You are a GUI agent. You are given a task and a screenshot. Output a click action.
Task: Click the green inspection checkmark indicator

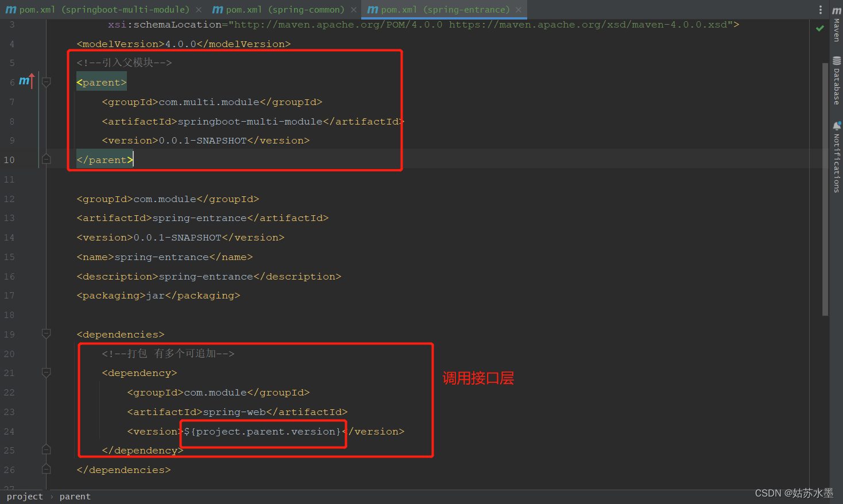click(x=820, y=28)
